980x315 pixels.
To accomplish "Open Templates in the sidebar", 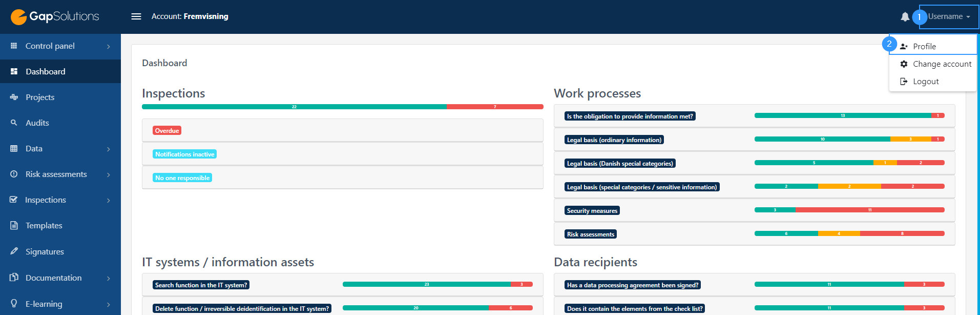I will click(60, 225).
